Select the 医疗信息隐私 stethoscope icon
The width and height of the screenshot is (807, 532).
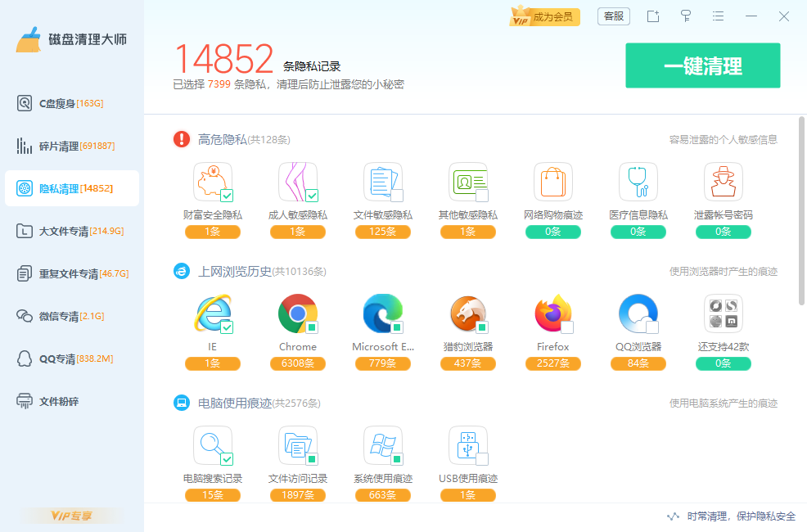pos(638,182)
